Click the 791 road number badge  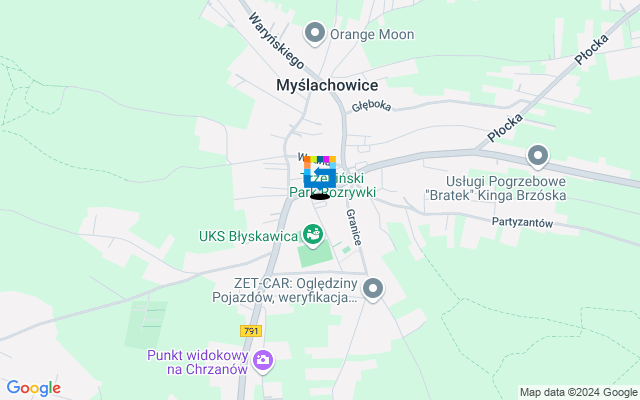click(x=251, y=331)
